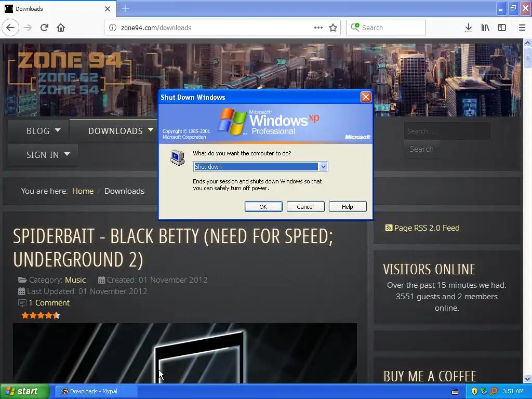Image resolution: width=532 pixels, height=399 pixels.
Task: Open the Library bookshelf icon
Action: pyautogui.click(x=485, y=28)
